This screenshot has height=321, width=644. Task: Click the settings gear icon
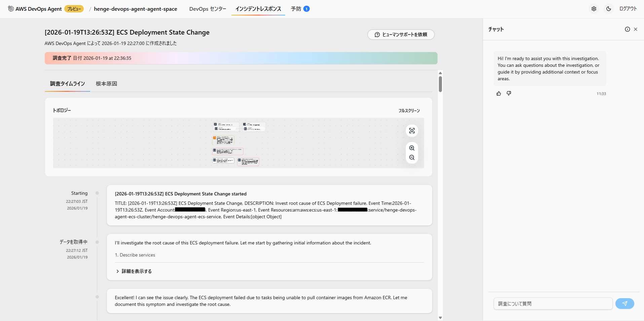pyautogui.click(x=594, y=9)
